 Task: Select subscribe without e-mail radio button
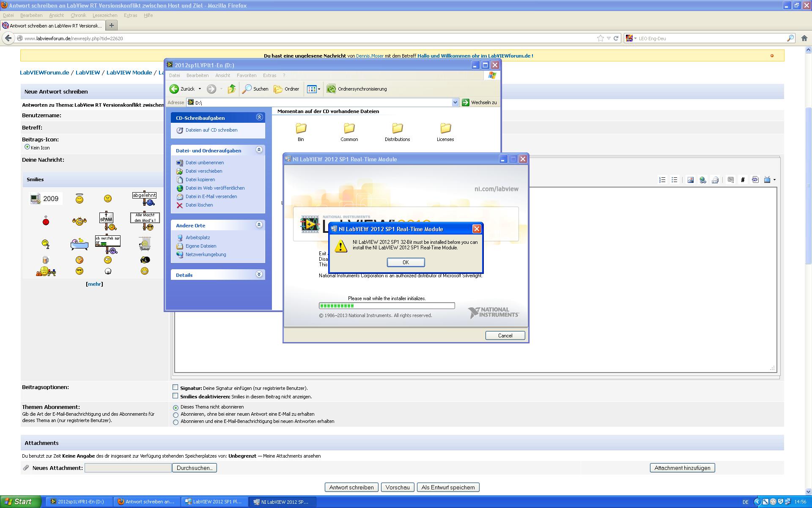176,415
